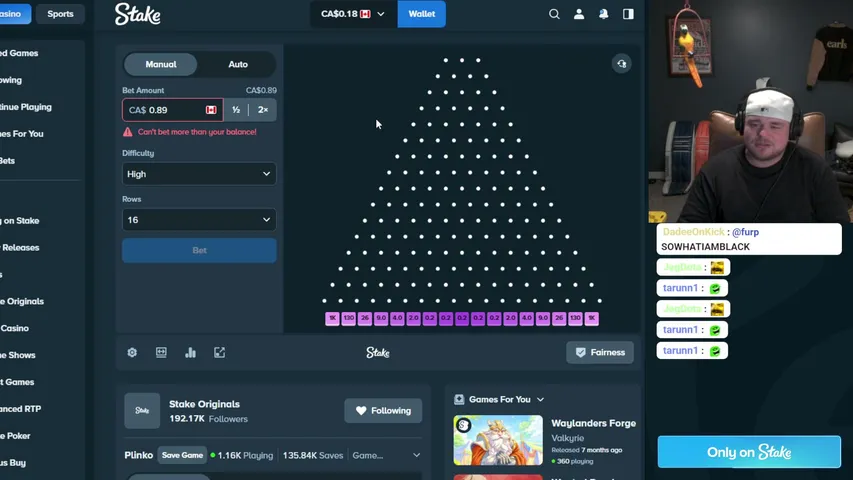This screenshot has height=480, width=853.
Task: Open Stake Originals in sidebar
Action: [22, 301]
